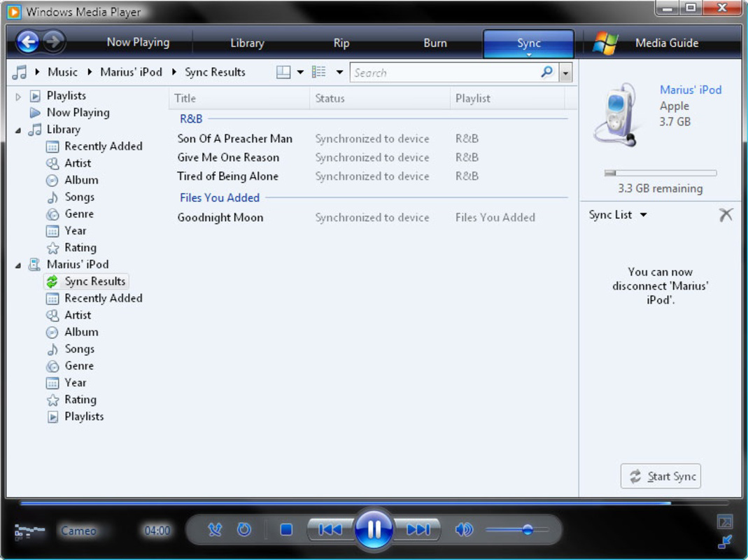Screen dimensions: 748x560
Task: Switch to compact mode
Action: 725,541
